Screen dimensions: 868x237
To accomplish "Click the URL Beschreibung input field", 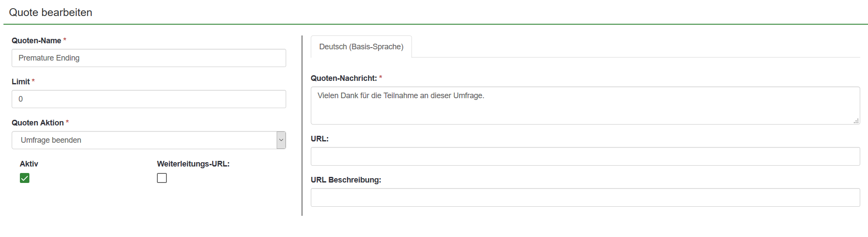I will coord(585,198).
